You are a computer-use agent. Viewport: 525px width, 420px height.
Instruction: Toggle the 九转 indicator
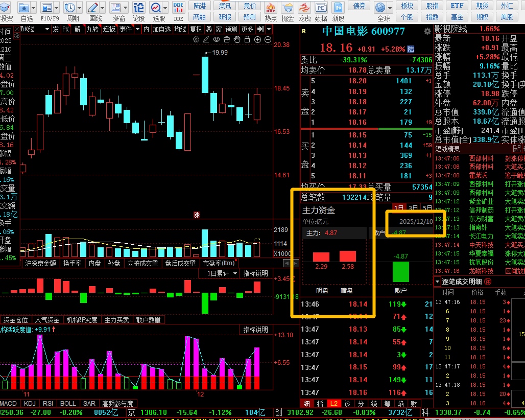pyautogui.click(x=93, y=30)
